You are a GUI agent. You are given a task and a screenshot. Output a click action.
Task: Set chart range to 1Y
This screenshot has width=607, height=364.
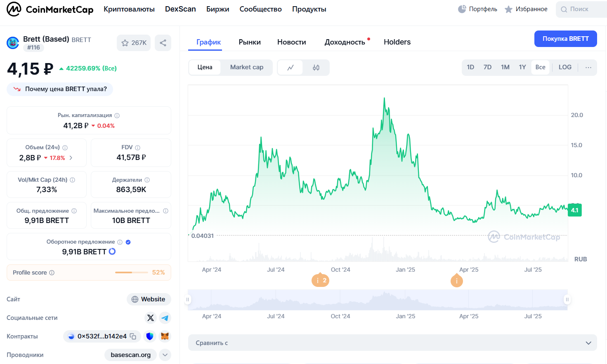522,67
